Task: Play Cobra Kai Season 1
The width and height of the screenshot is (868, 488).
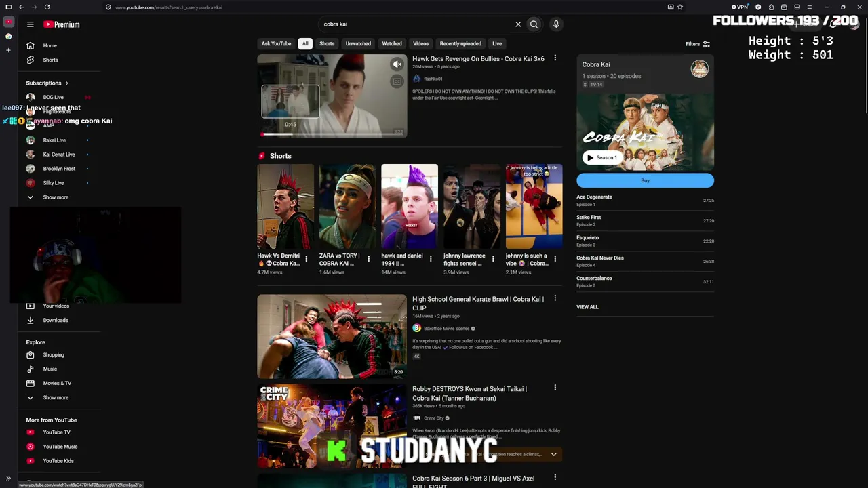Action: (x=601, y=158)
